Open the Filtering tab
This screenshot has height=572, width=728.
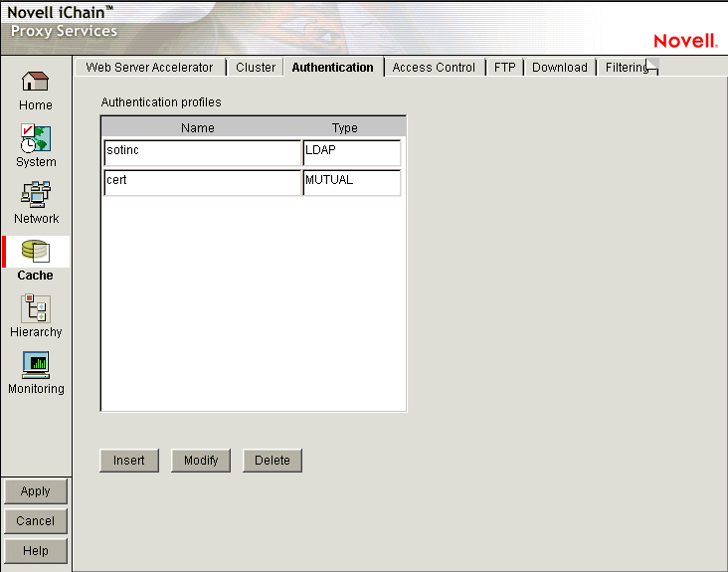pyautogui.click(x=625, y=68)
